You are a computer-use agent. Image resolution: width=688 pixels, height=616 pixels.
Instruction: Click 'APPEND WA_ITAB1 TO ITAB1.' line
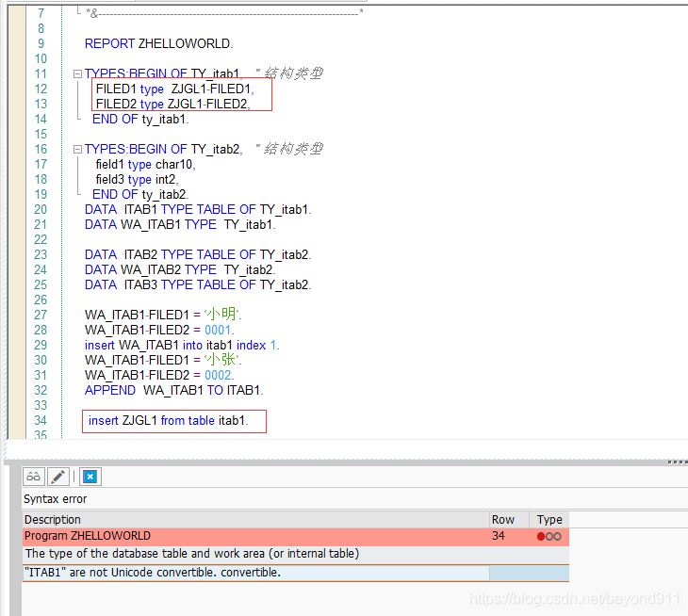pos(174,390)
